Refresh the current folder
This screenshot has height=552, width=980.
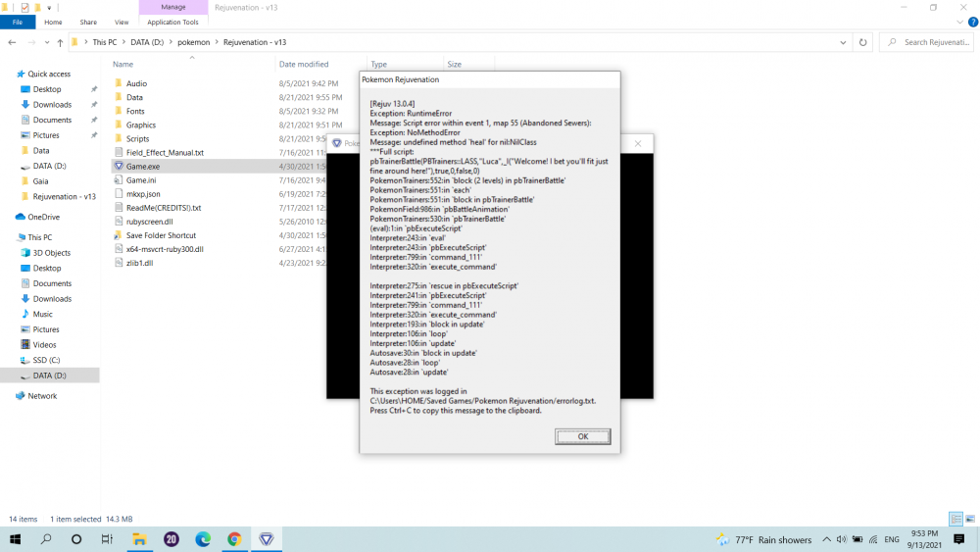[862, 42]
